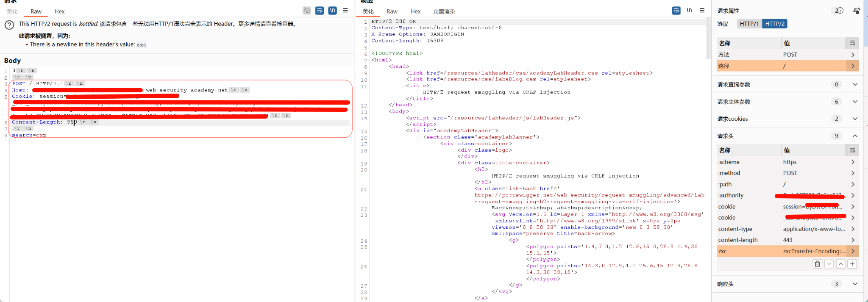Toggle wrap icon in request attributes table header
The width and height of the screenshot is (868, 302).
(x=852, y=43)
